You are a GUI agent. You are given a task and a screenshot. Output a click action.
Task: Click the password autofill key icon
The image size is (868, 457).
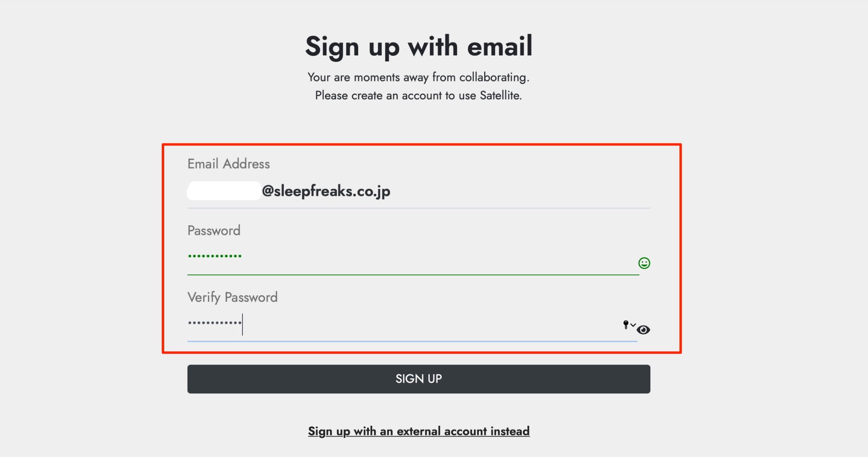(626, 325)
